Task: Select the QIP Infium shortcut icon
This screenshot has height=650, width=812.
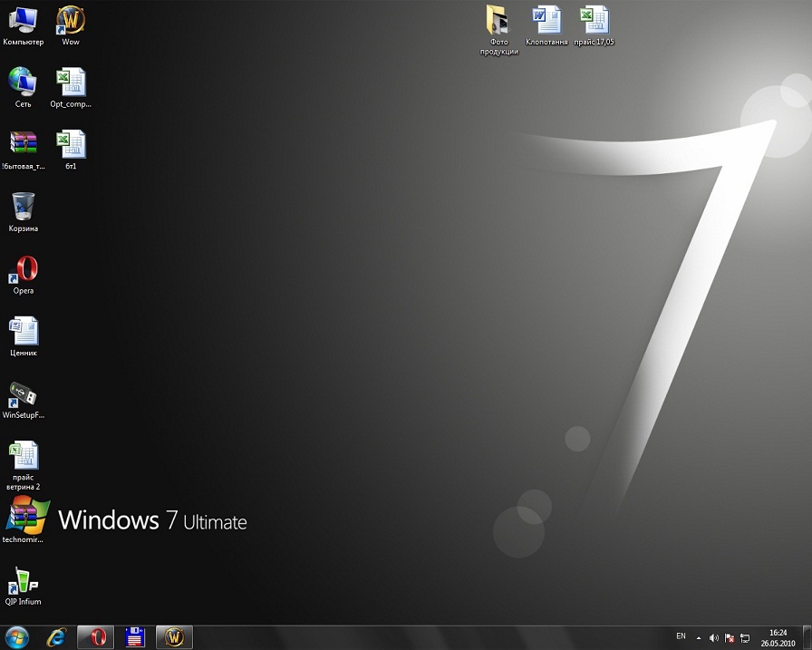Action: (x=23, y=587)
